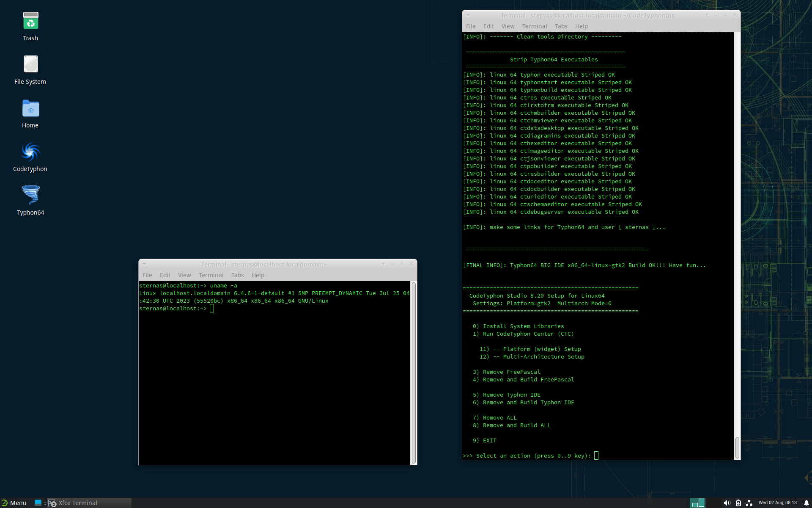Open Tabs menu in the uname terminal window

pyautogui.click(x=237, y=275)
